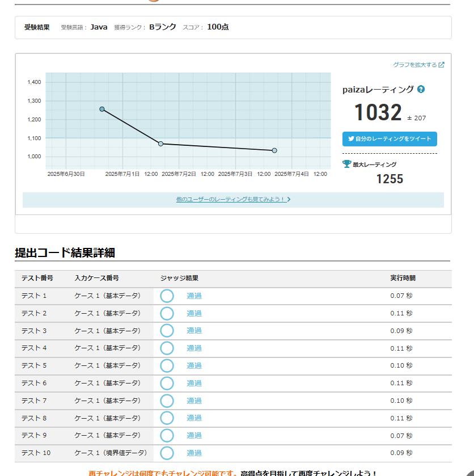
Task: Click the trophy icon next to 最大レーティング
Action: [347, 164]
